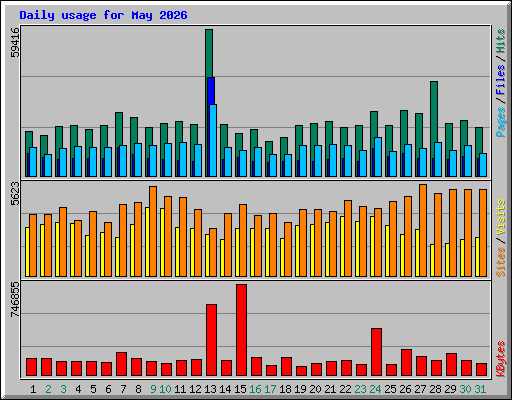Click day label 11 on the x-axis

[x=180, y=389]
